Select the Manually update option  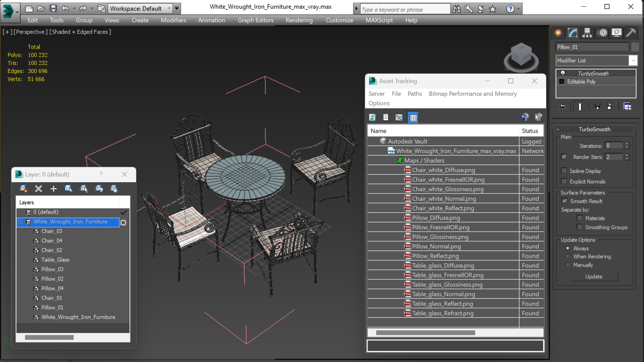568,265
